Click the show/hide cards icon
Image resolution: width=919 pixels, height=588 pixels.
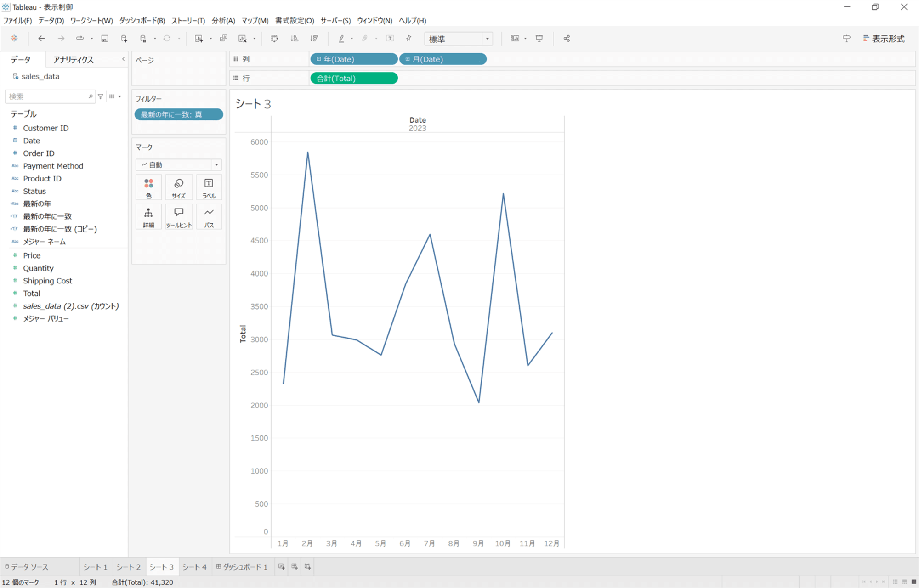[515, 39]
